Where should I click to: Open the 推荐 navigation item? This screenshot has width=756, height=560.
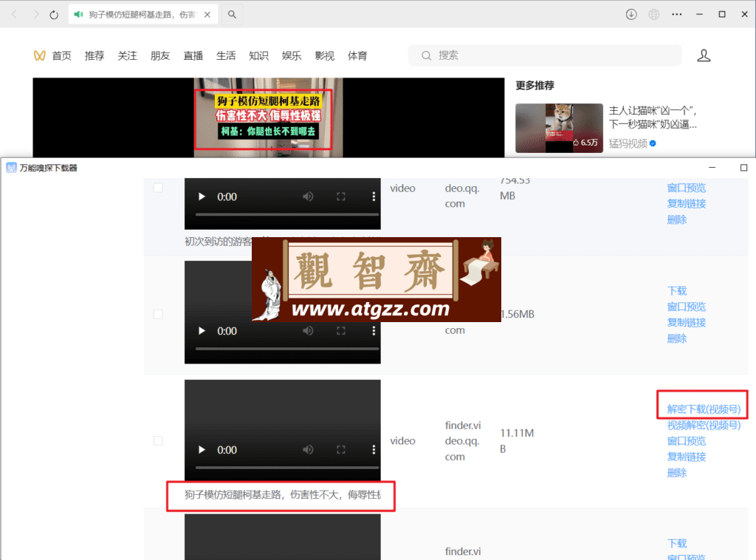[x=94, y=56]
